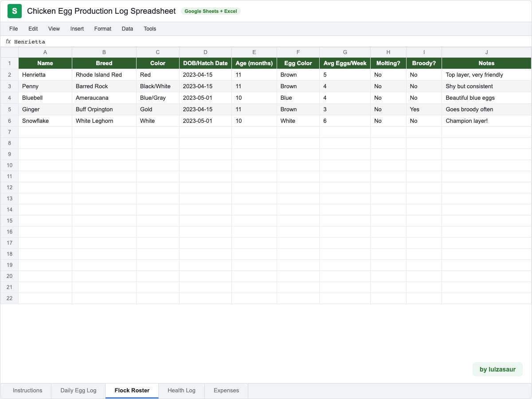Click the Egg Color header cell
The width and height of the screenshot is (532, 399).
298,63
